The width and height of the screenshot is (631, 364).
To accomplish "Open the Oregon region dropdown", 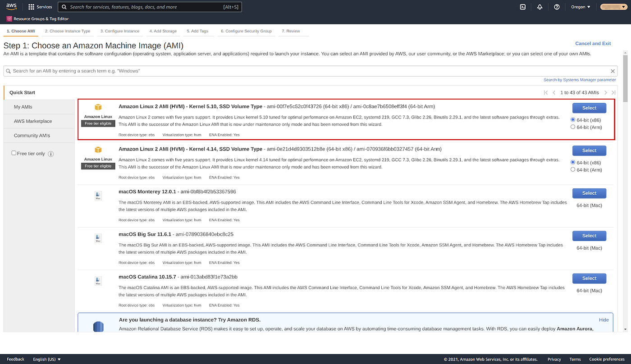I will tap(581, 7).
